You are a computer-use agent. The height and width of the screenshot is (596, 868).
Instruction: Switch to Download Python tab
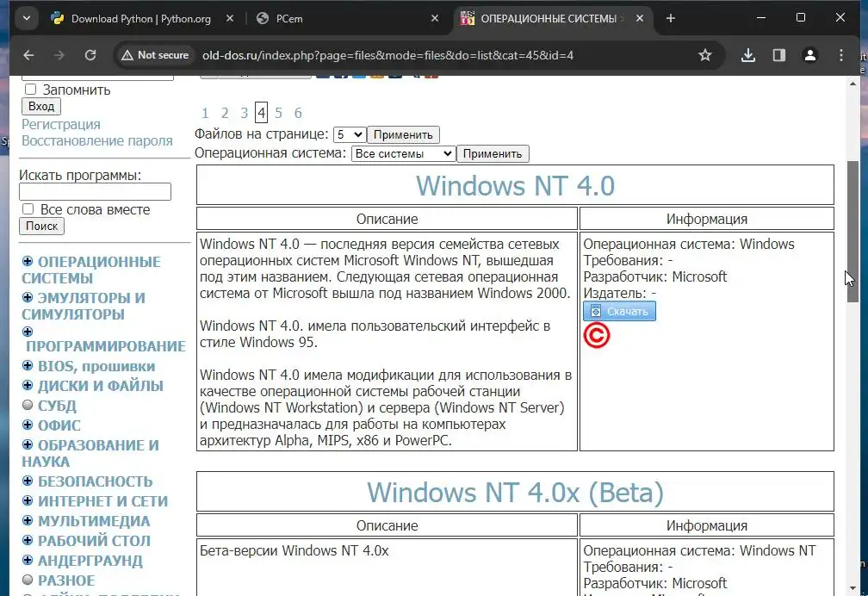tap(141, 19)
